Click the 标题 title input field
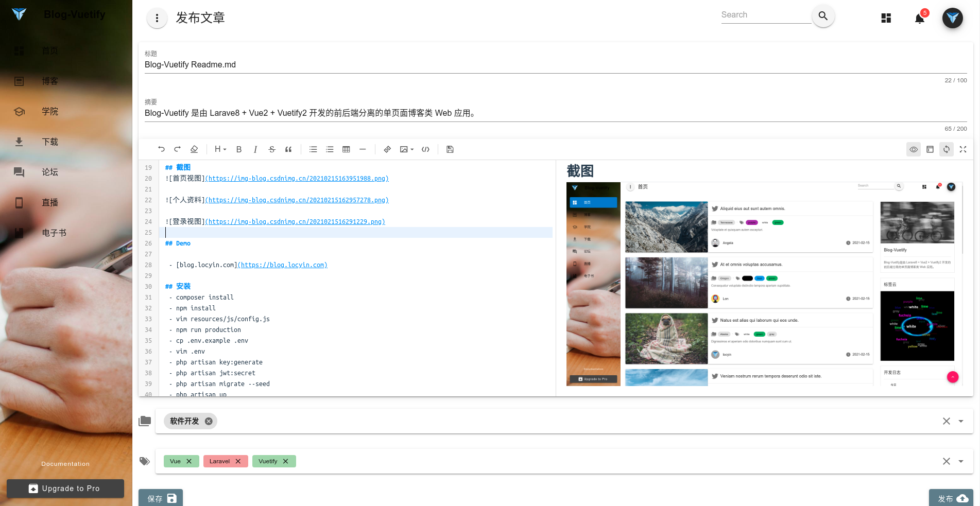 [x=556, y=65]
